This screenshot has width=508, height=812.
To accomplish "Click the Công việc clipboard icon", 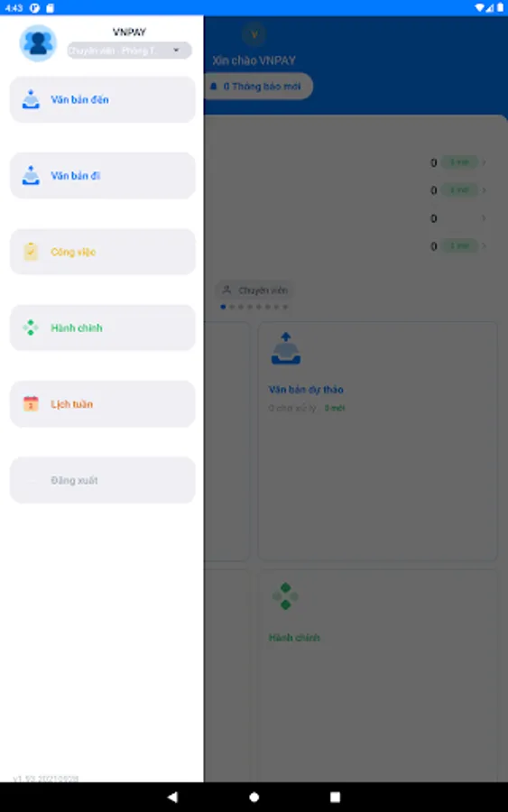I will coord(31,252).
